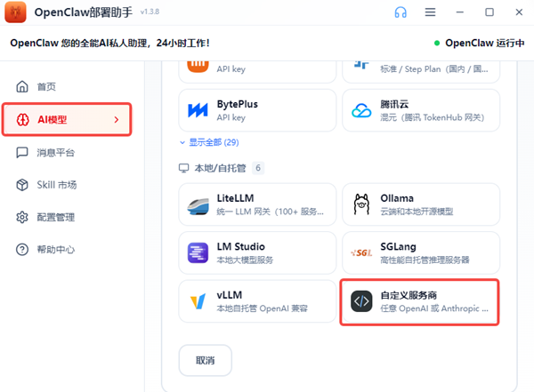534x392 pixels.
Task: Choose the Ollama provider card
Action: (x=421, y=204)
